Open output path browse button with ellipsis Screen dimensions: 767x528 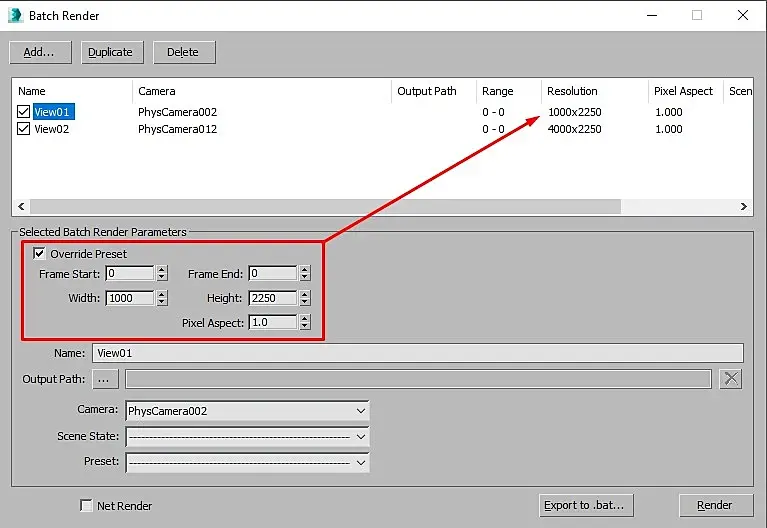[105, 379]
